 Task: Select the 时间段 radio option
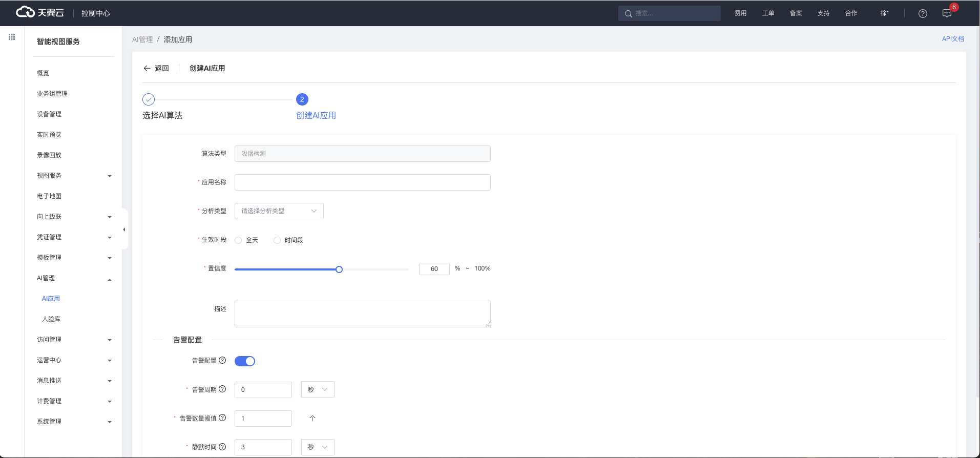point(277,240)
